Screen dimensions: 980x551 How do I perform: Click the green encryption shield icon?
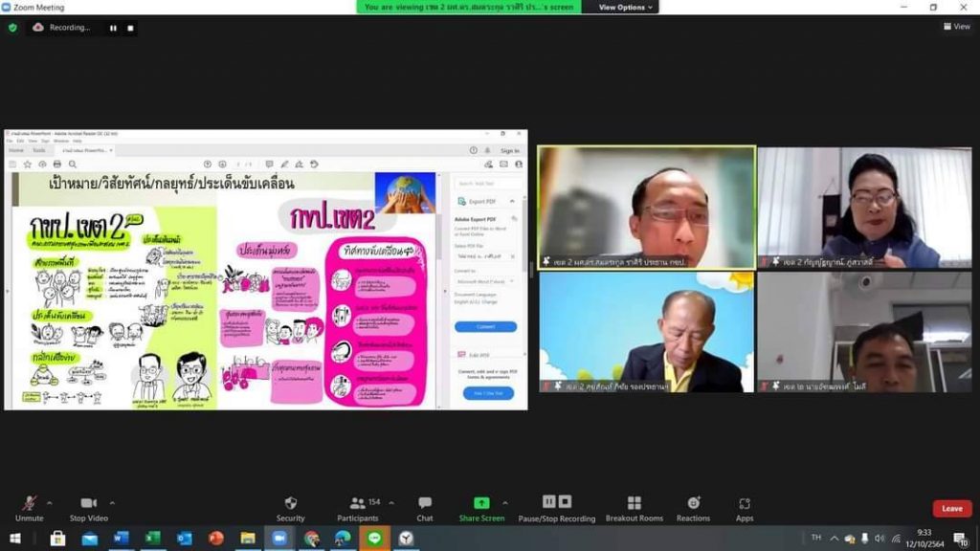(12, 28)
